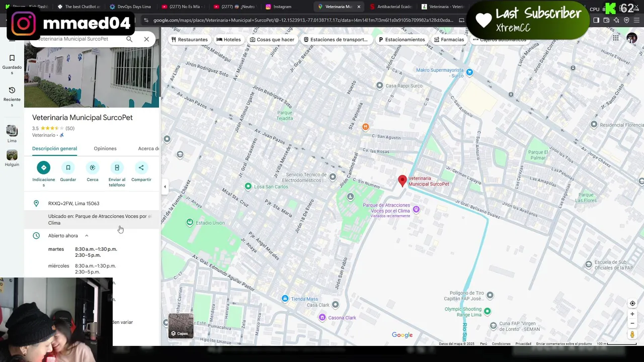Select the Restaurantes filter chip
644x362 pixels.
pos(189,40)
